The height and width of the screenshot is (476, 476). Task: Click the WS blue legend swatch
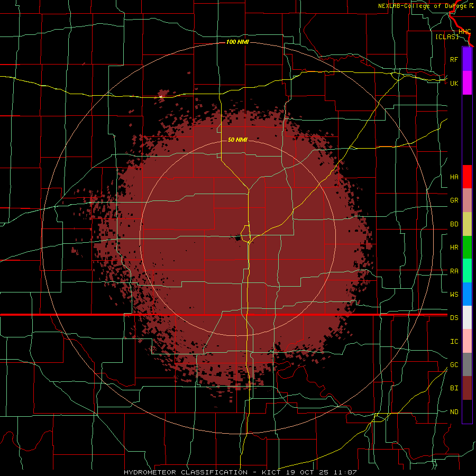[467, 294]
